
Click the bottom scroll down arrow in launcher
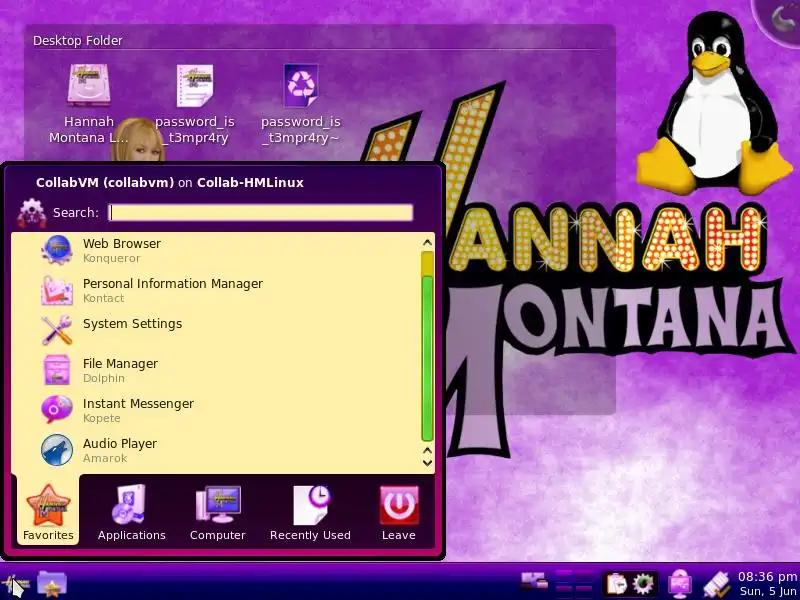[428, 463]
